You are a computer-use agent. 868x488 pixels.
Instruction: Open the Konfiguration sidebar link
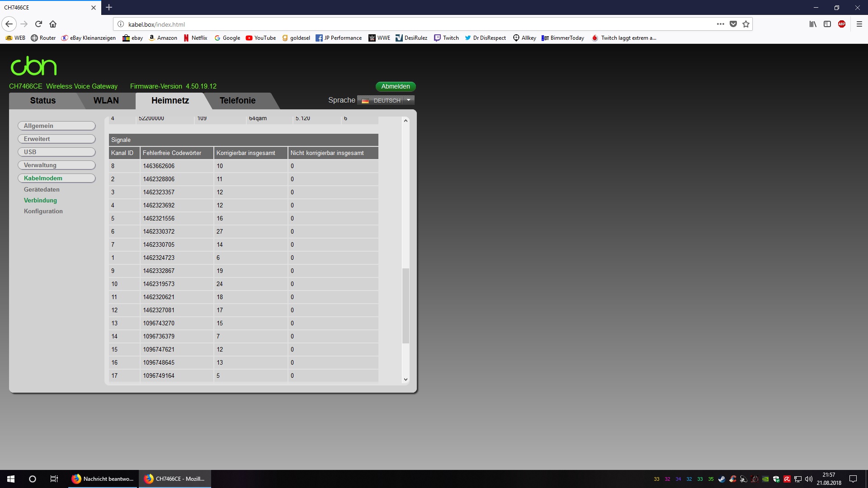pos(43,211)
